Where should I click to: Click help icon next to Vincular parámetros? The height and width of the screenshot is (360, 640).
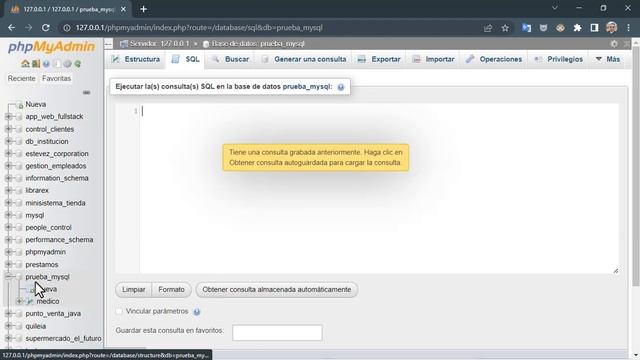(x=197, y=312)
